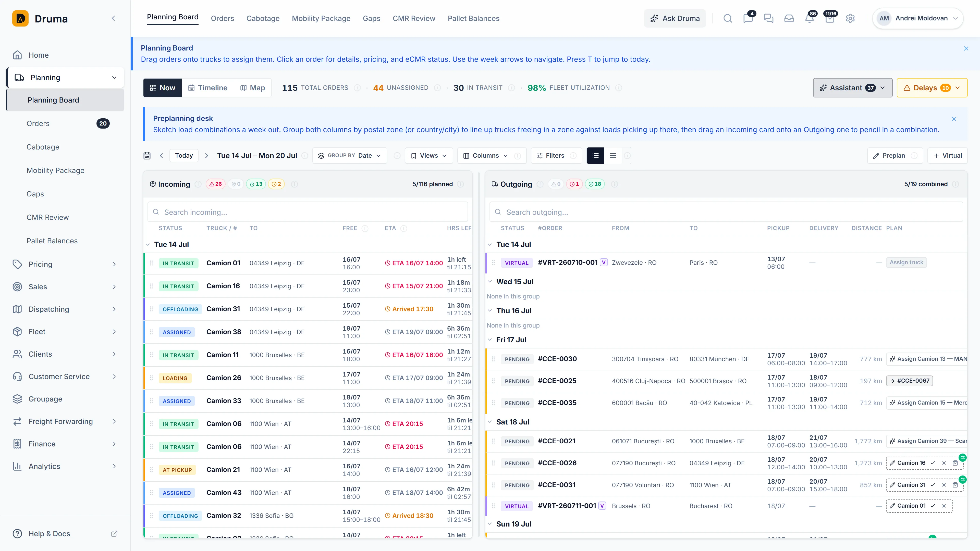Click the Incoming amber badge 2
Viewport: 980px width, 551px height.
[x=276, y=184]
